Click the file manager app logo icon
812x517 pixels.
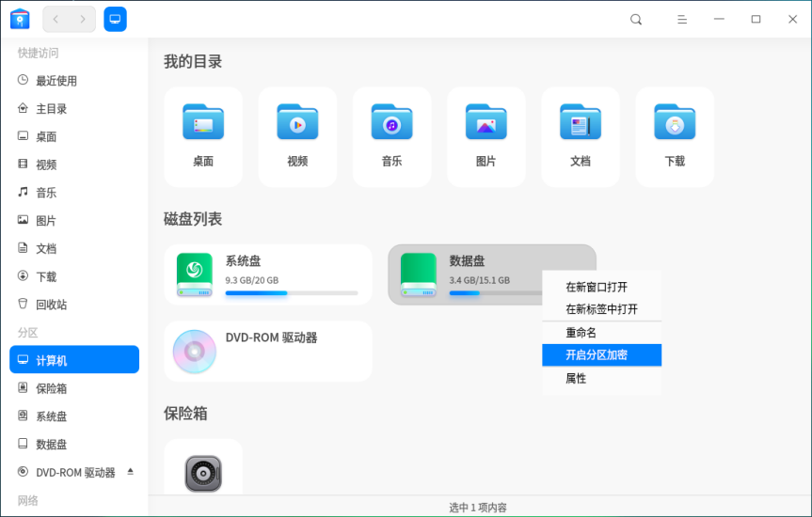click(20, 19)
